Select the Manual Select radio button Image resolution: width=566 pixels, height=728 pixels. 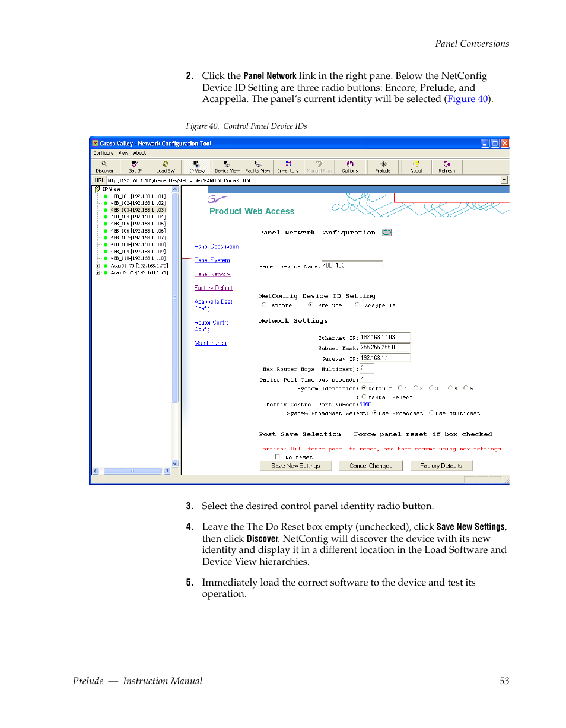[364, 396]
